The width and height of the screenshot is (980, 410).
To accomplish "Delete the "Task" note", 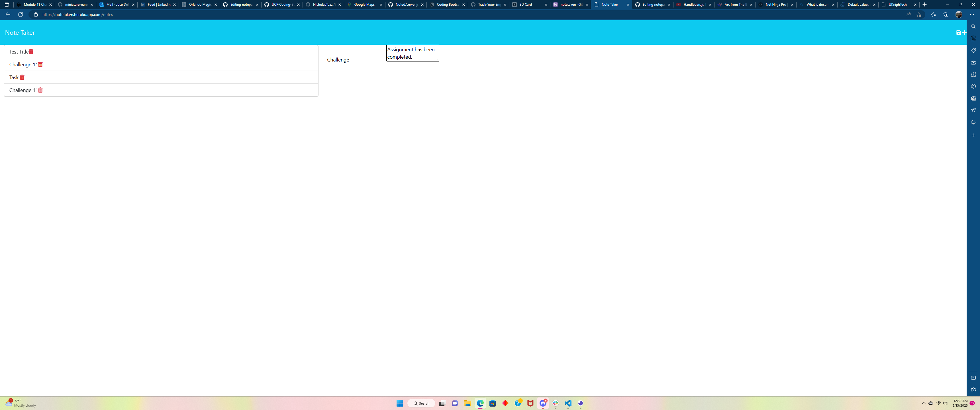I will pyautogui.click(x=22, y=77).
